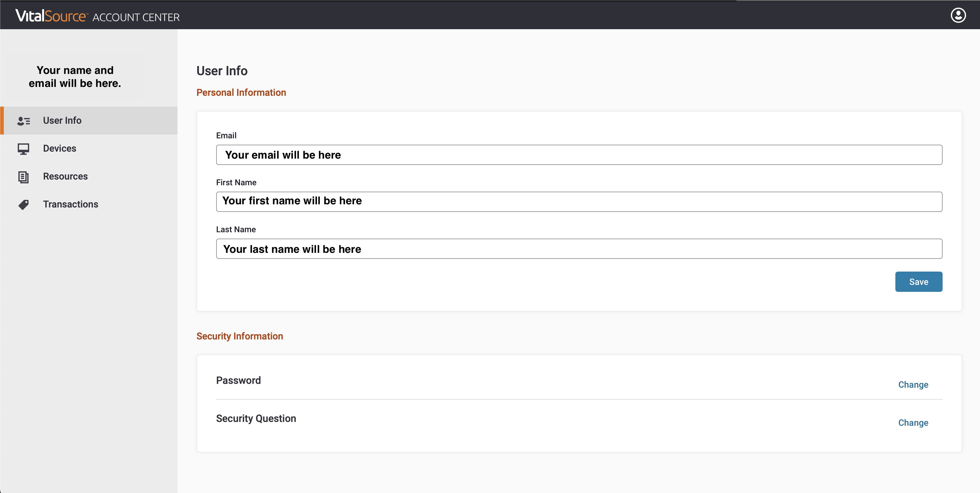The height and width of the screenshot is (493, 980).
Task: Click the 'Your name and email' sidebar text
Action: (75, 76)
